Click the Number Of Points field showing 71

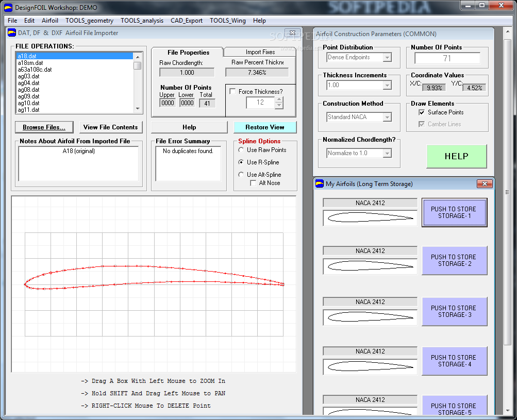447,58
